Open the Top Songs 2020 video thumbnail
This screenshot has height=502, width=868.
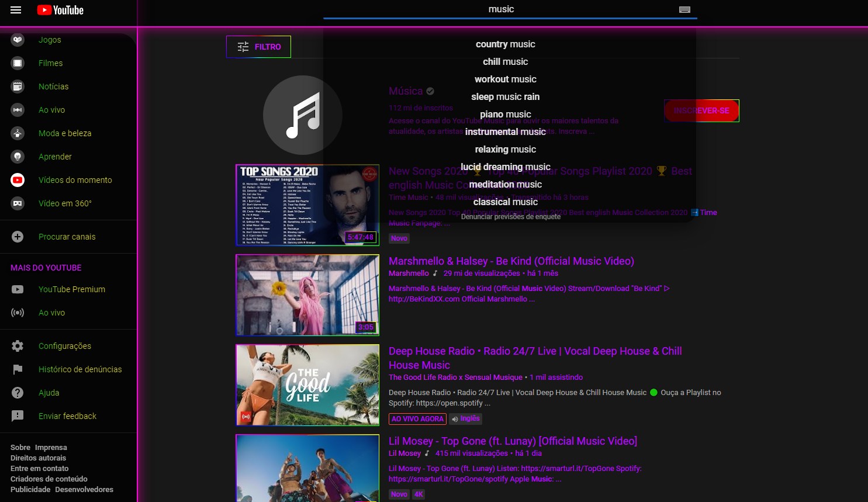tap(307, 205)
